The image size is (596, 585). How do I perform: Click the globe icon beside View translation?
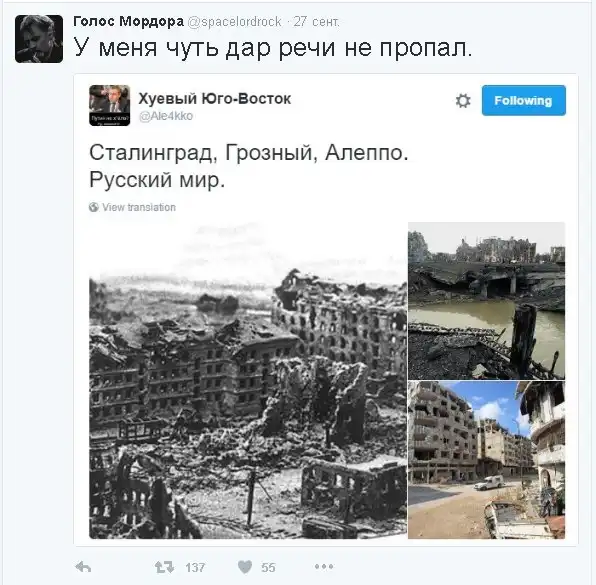(x=94, y=207)
